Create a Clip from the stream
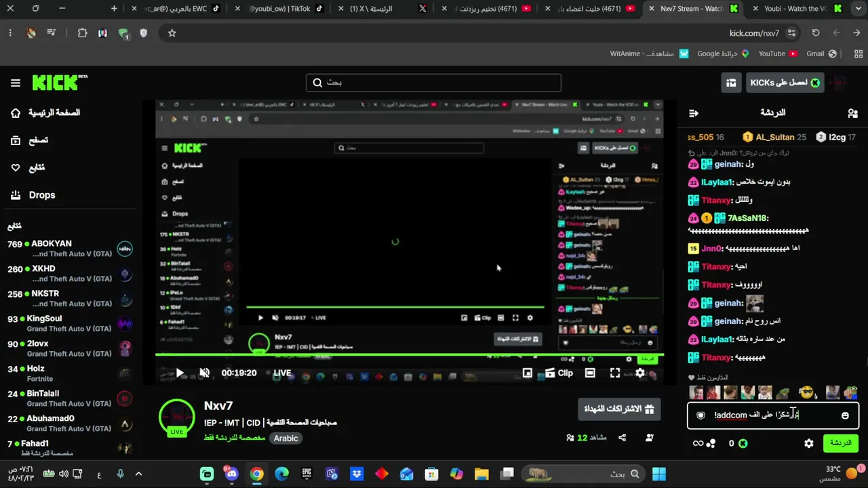 (559, 373)
